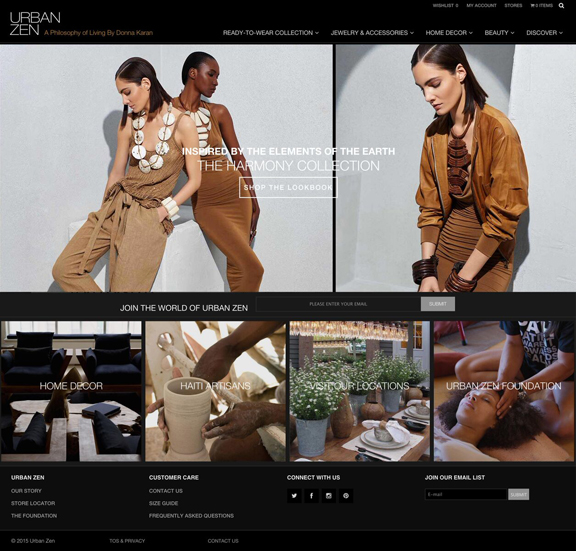This screenshot has width=576, height=551.
Task: Open the Home Decor tile
Action: (x=71, y=391)
